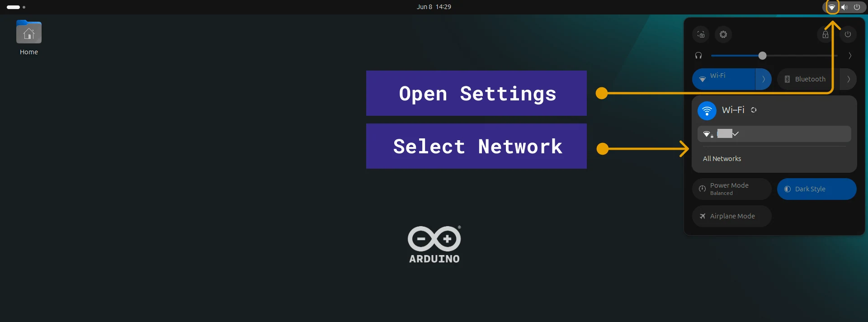This screenshot has height=322, width=868.
Task: Click the blue Wi-Fi header icon
Action: click(x=707, y=111)
